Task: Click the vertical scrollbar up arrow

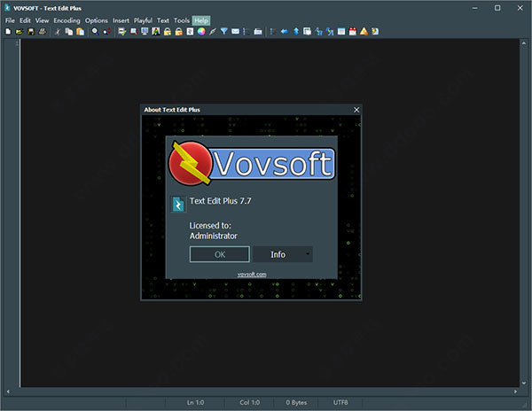Action: click(523, 44)
